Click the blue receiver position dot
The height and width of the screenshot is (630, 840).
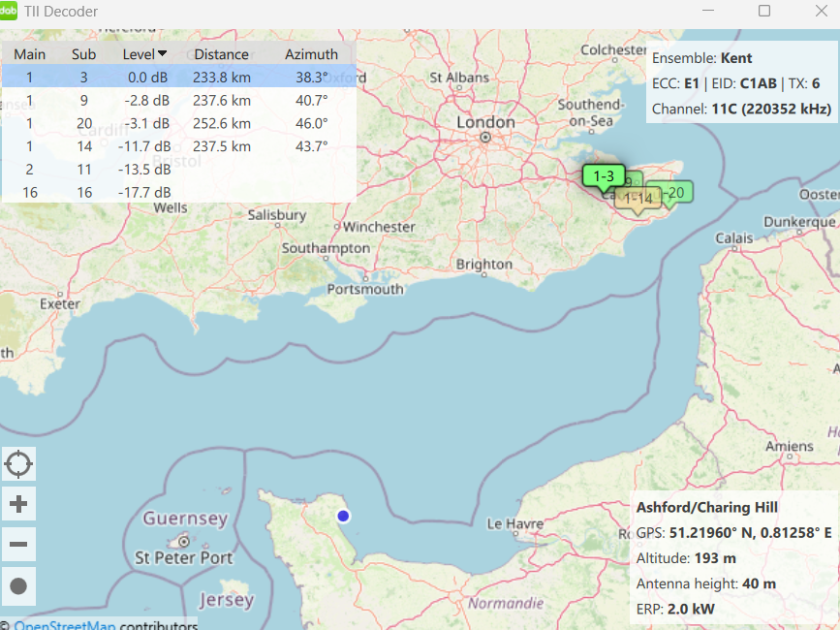[x=343, y=516]
